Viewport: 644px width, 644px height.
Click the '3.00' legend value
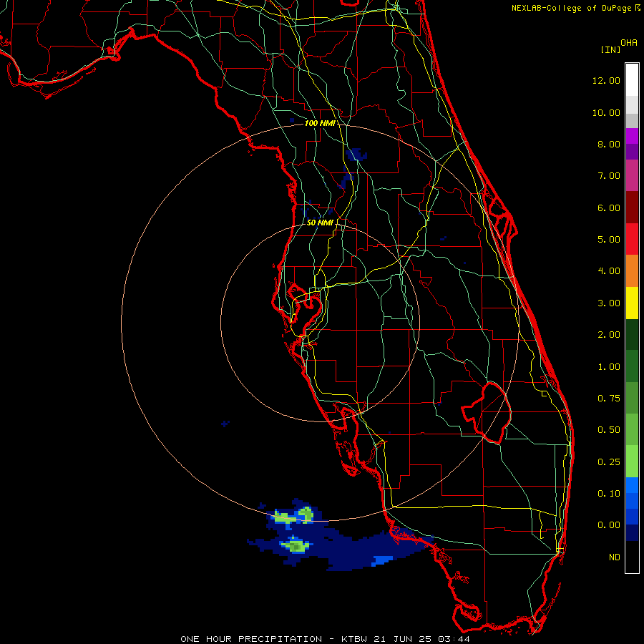click(609, 303)
